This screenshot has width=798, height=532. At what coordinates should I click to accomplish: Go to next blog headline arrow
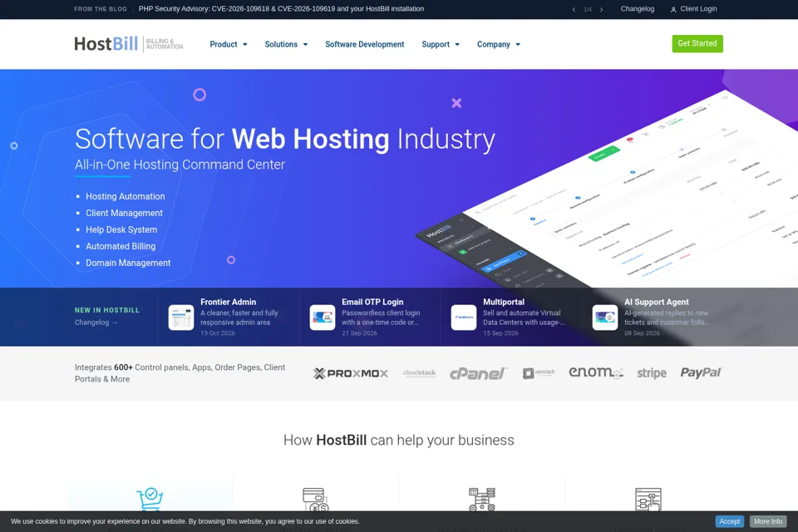(x=602, y=10)
